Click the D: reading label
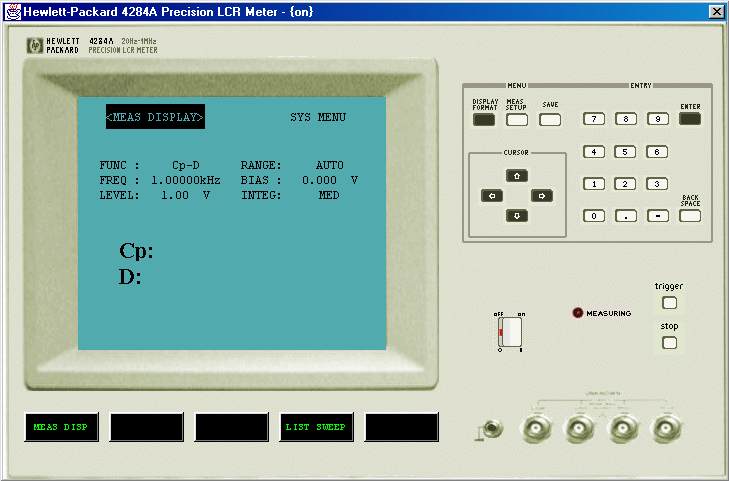This screenshot has width=729, height=481. [130, 277]
